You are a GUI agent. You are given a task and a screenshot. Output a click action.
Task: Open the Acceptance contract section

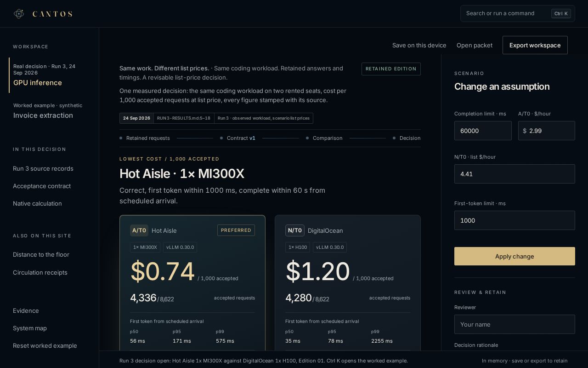pyautogui.click(x=42, y=186)
